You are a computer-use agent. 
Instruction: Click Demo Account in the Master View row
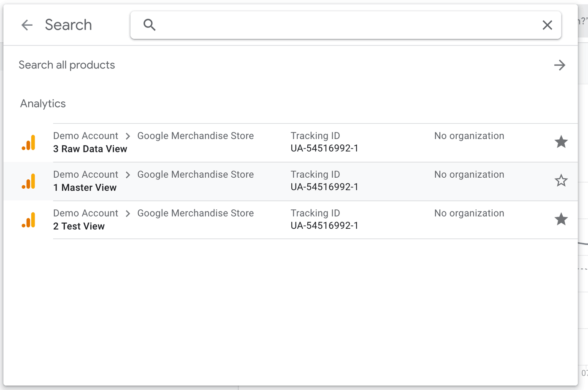pos(86,175)
